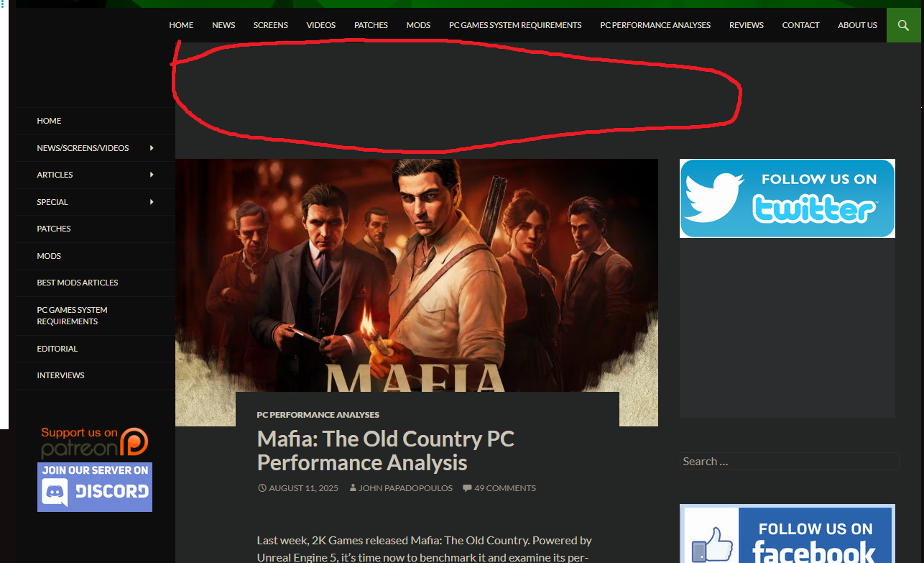
Task: Click the August 11, 2025 date link
Action: [302, 488]
